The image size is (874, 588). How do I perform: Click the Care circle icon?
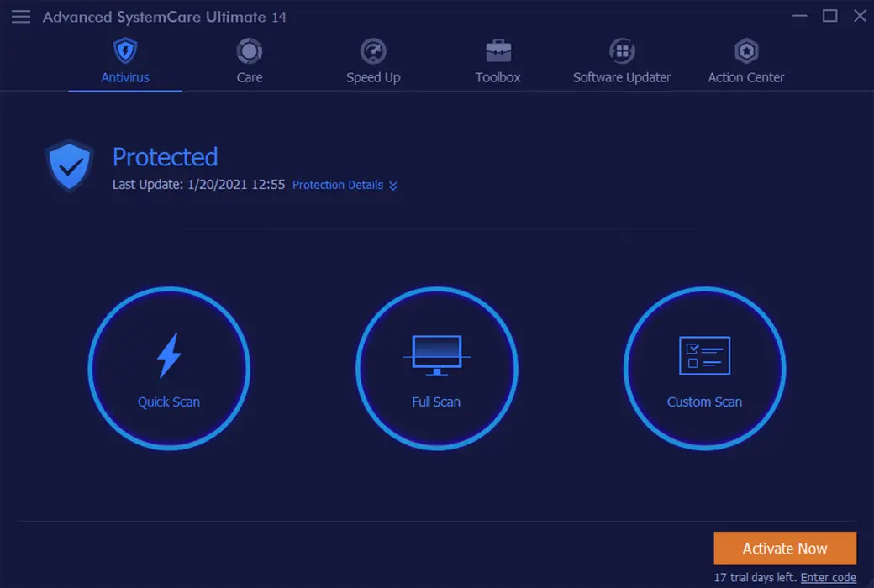(x=249, y=51)
